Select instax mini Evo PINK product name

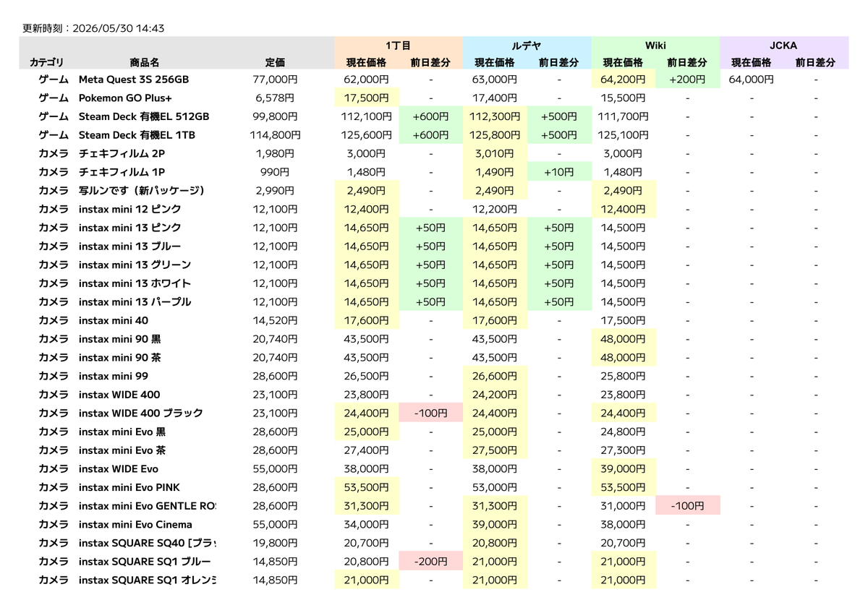pos(129,487)
